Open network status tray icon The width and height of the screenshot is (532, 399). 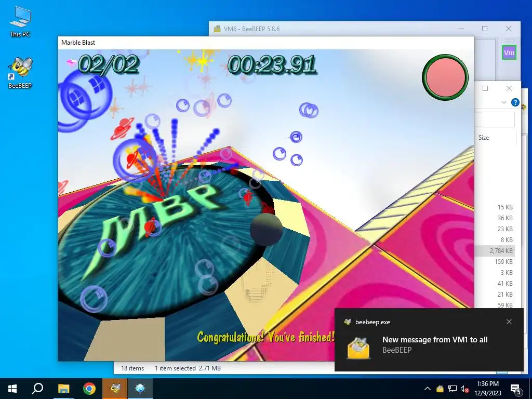point(453,389)
